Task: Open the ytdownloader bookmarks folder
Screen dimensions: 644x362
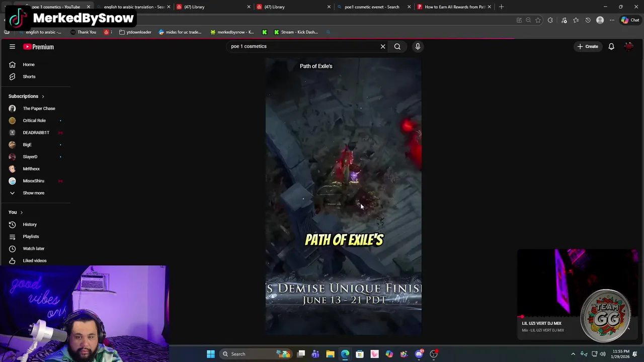Action: [135, 32]
